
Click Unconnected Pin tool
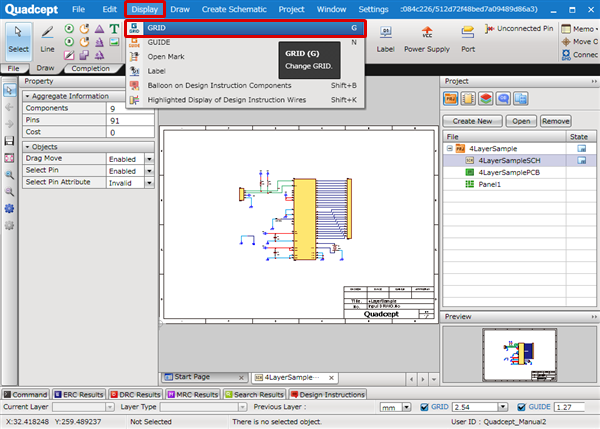pos(519,29)
